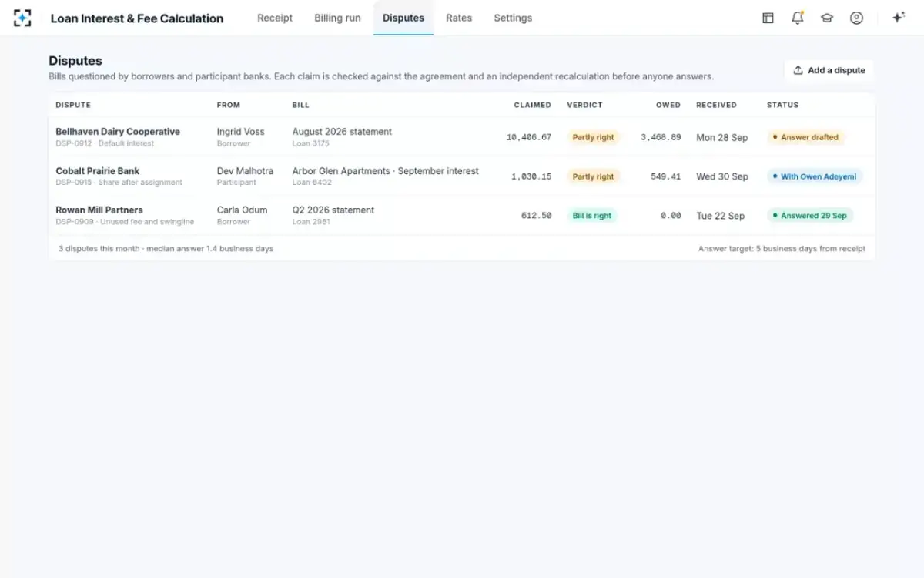Click the Answer target footer note
Image resolution: width=924 pixels, height=578 pixels.
tap(782, 249)
